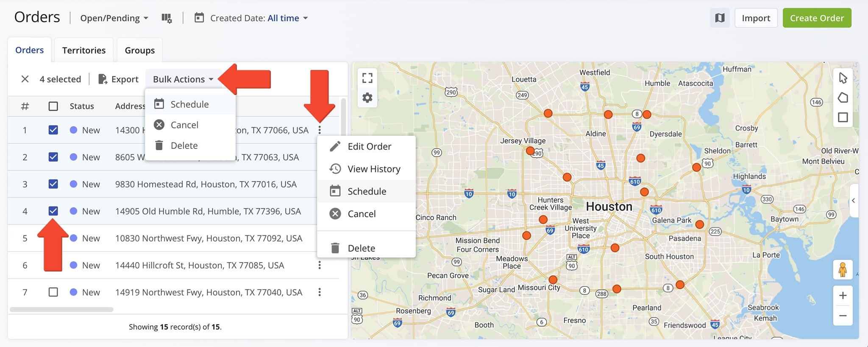Click the orange map marker near Jersey Village
The image size is (868, 347).
(530, 151)
